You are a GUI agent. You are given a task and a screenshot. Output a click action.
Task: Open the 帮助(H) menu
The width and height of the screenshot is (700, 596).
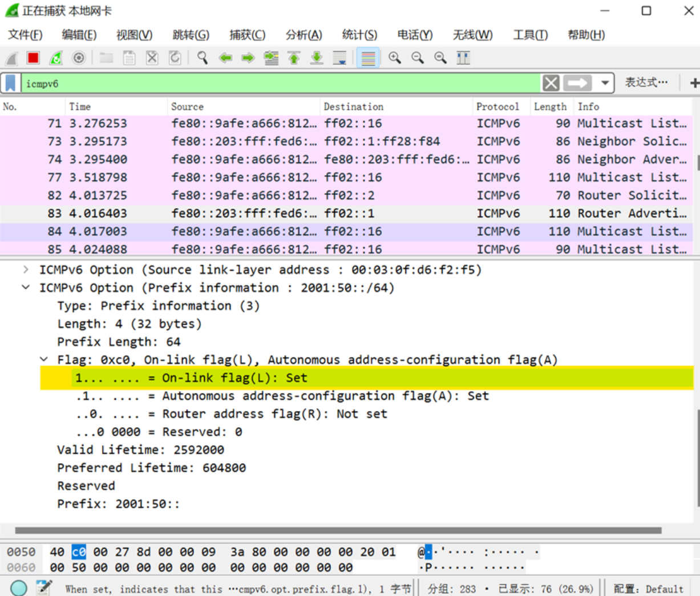coord(586,35)
